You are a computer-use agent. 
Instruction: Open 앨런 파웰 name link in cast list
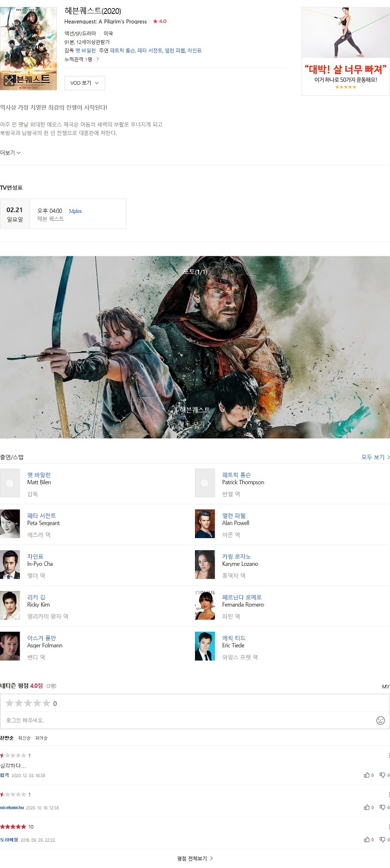click(x=234, y=516)
